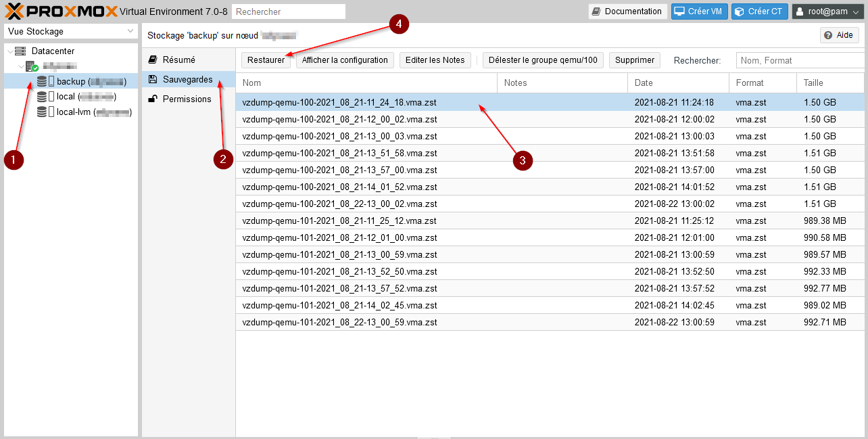Click the Créer VM button
The height and width of the screenshot is (439, 868).
point(699,11)
